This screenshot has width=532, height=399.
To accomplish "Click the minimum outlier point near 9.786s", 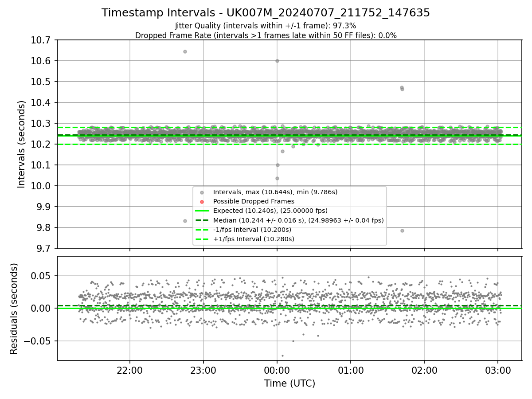I will pos(402,231).
